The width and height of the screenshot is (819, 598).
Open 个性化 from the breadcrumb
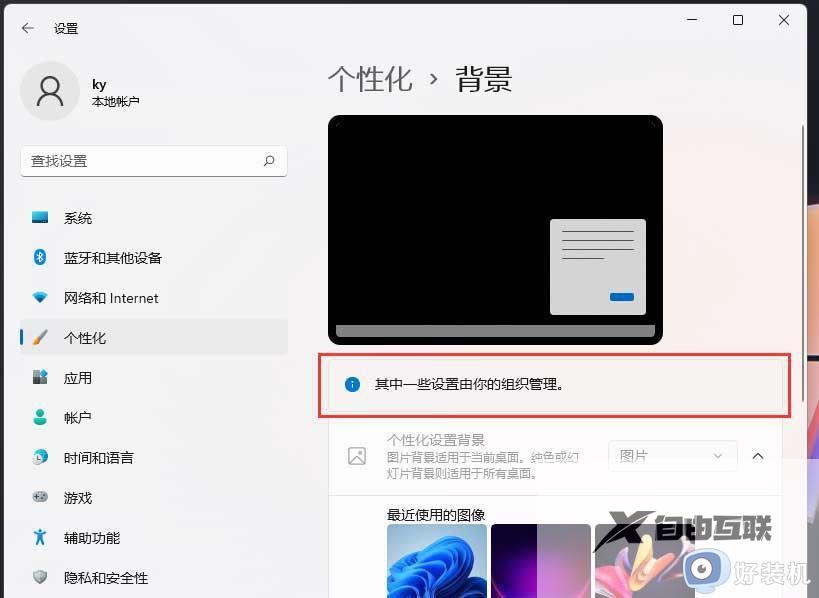click(370, 80)
